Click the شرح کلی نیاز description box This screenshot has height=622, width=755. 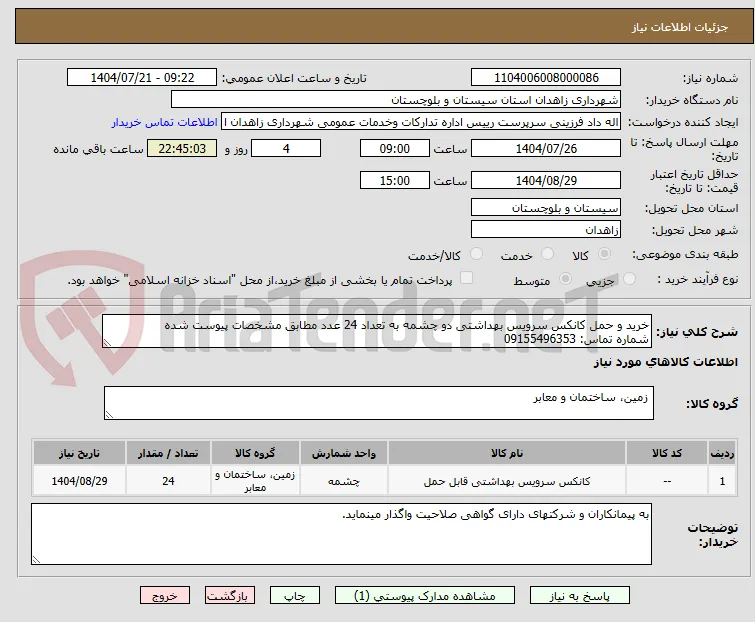click(x=377, y=331)
